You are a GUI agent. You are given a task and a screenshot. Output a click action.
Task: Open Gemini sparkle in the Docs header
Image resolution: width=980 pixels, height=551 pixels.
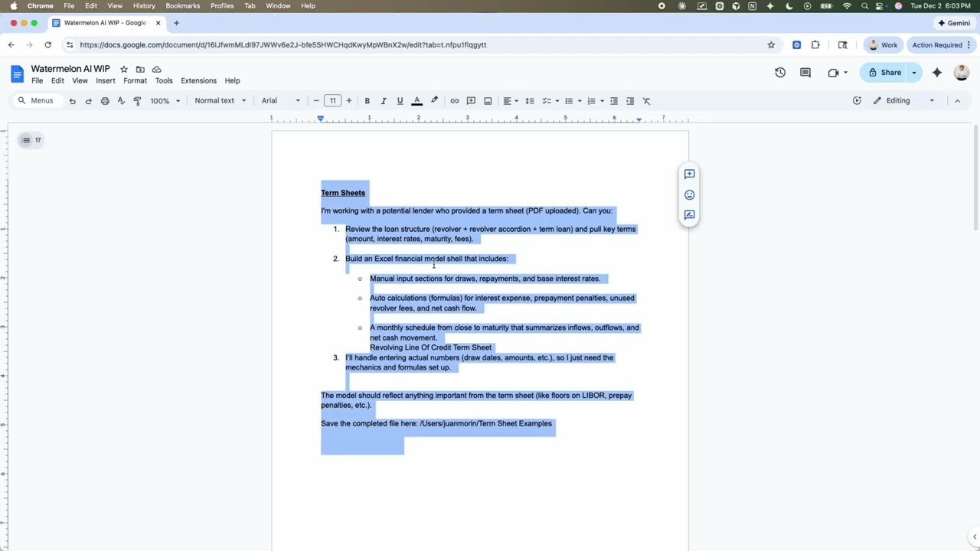pos(937,73)
